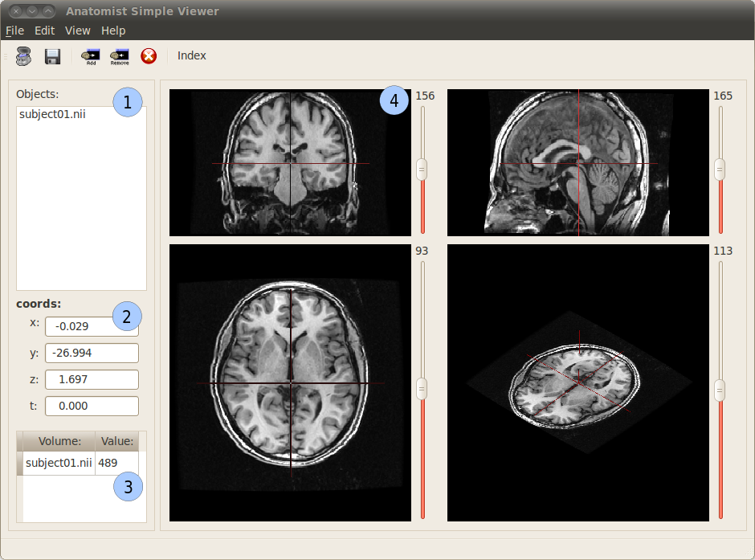Click the z coordinate field showing 1.697
Screen dimensions: 755x560
92,379
